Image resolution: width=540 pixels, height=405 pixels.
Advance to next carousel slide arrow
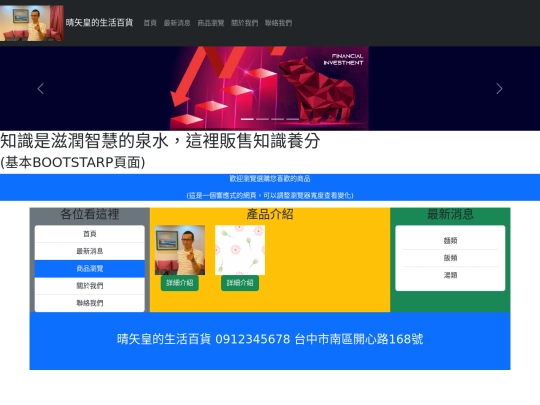pos(499,89)
